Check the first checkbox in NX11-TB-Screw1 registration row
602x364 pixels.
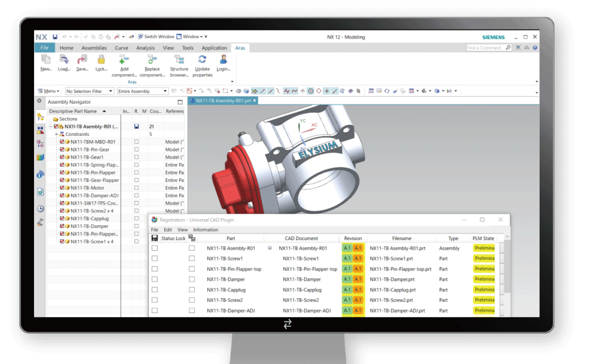coord(155,259)
